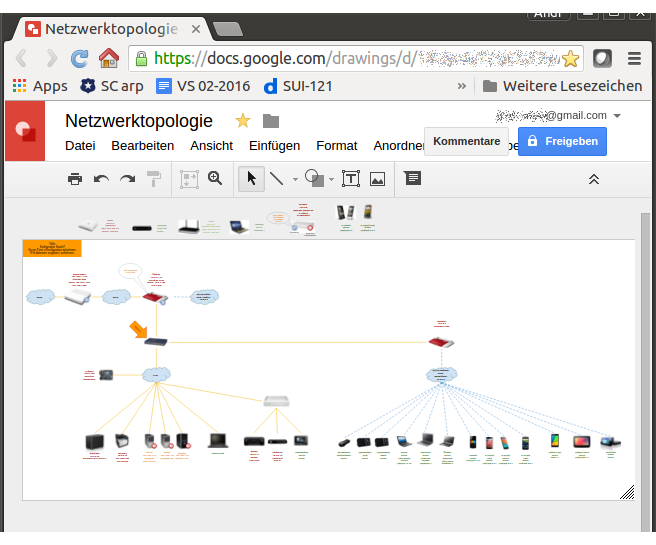Open the Datei menu
This screenshot has height=545, width=656.
(80, 146)
